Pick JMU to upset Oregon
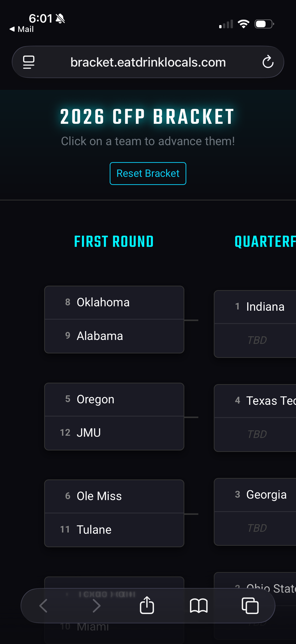Image resolution: width=296 pixels, height=644 pixels. pos(114,433)
